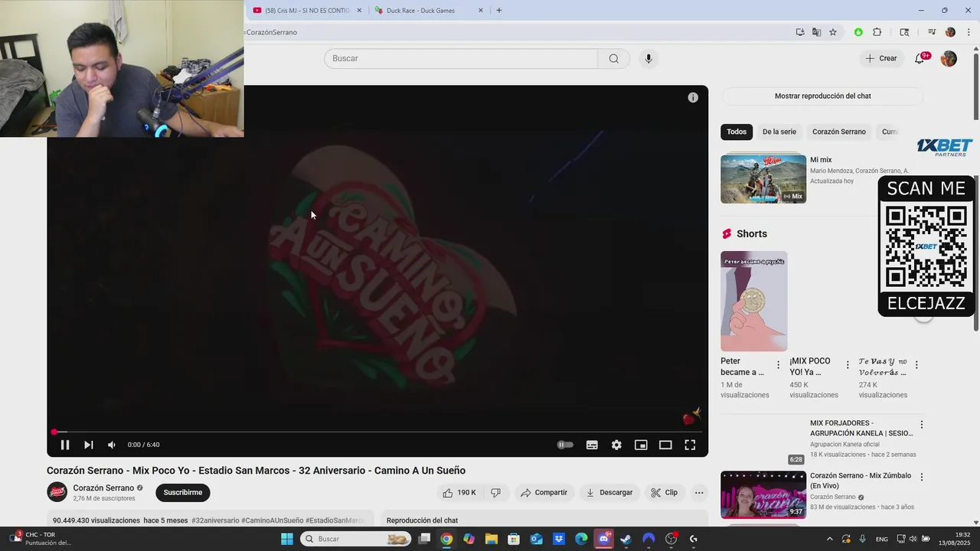
Task: Translate page using browser translate icon
Action: tap(816, 32)
